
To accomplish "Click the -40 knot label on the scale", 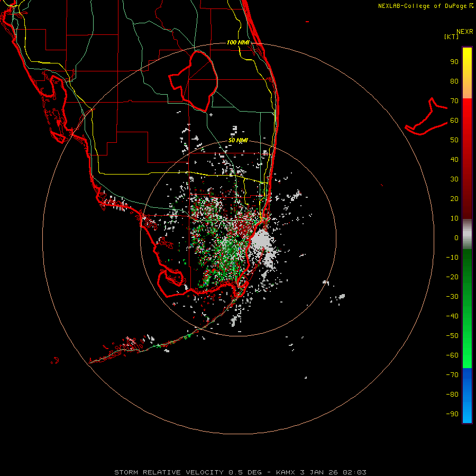I will 452,316.
